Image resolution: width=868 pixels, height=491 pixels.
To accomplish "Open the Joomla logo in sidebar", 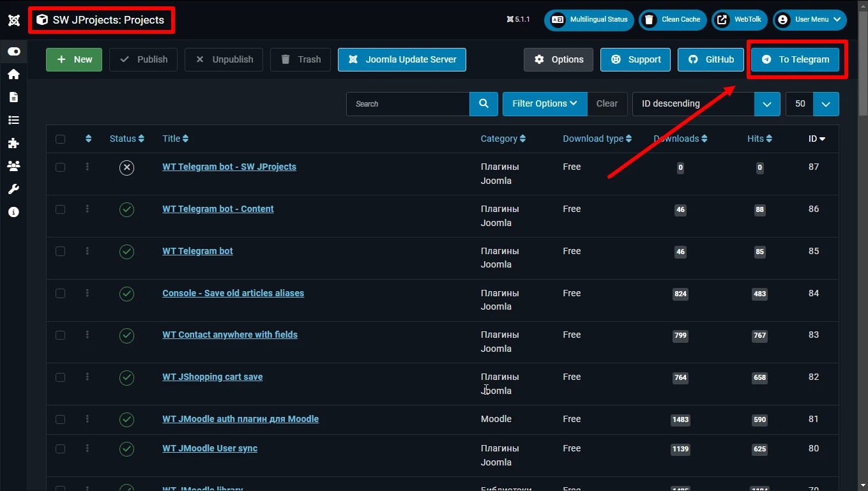I will click(13, 20).
